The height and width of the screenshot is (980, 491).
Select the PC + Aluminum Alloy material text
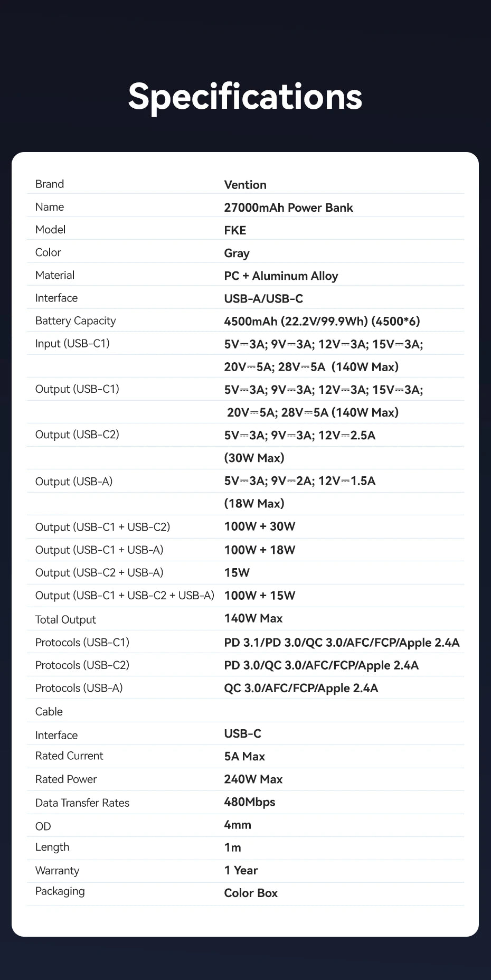coord(281,276)
